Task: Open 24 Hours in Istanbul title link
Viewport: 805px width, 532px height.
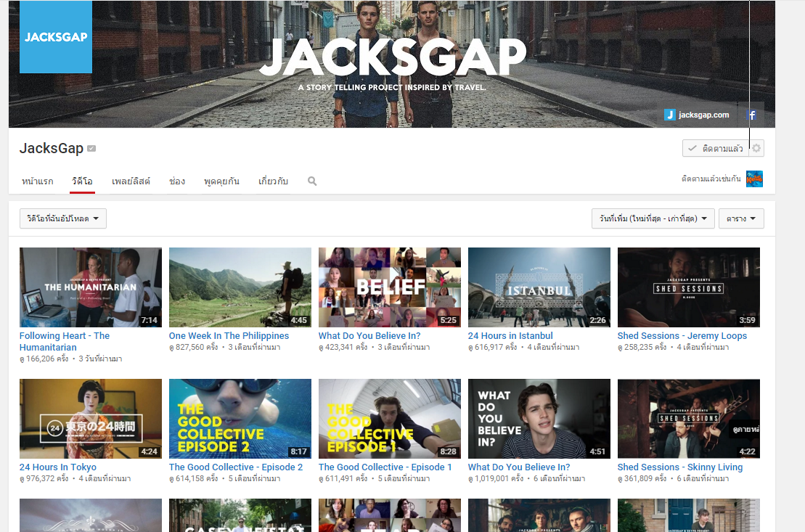Action: (510, 336)
